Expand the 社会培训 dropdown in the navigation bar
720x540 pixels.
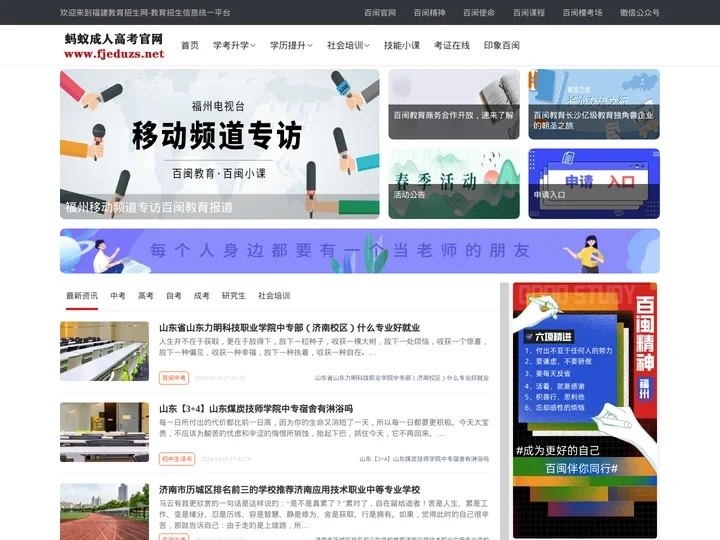pyautogui.click(x=348, y=45)
